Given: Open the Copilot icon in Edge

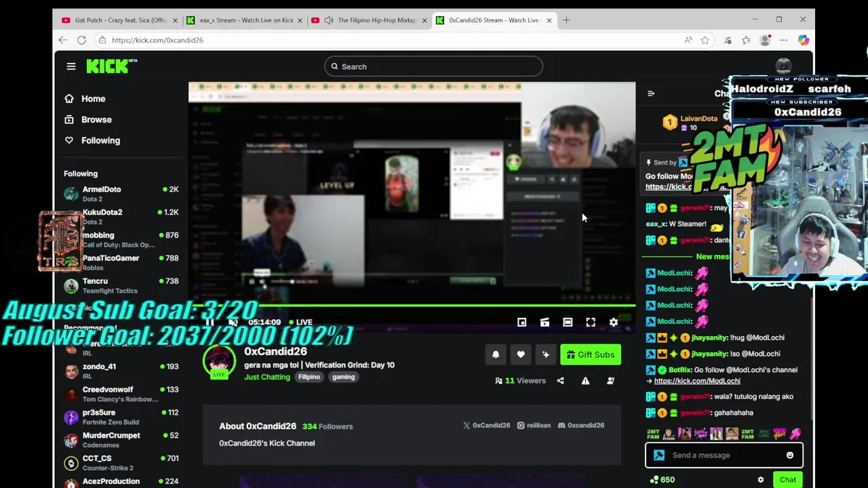Looking at the screenshot, I should [x=803, y=41].
